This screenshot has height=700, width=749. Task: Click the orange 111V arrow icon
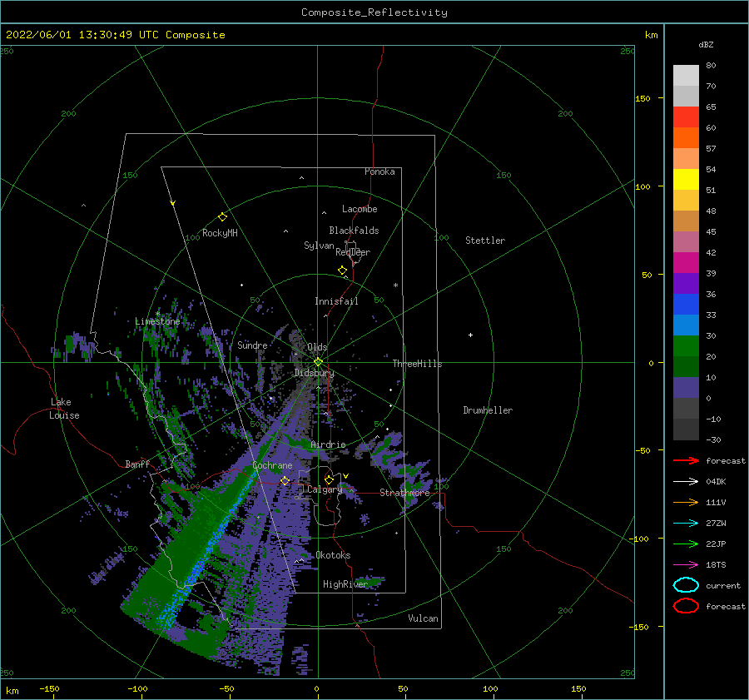click(686, 502)
